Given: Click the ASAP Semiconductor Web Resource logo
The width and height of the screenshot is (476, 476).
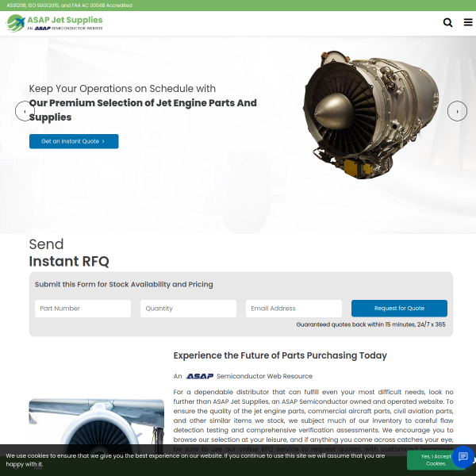Looking at the screenshot, I should click(199, 376).
